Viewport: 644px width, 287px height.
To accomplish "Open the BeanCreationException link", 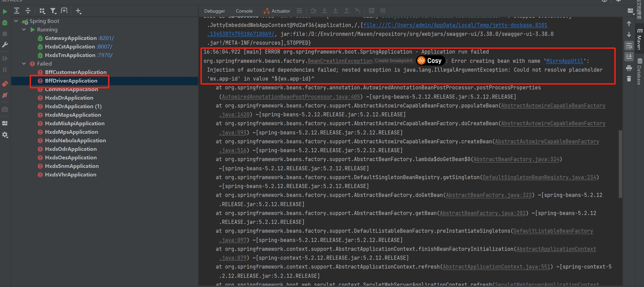I will [340, 61].
